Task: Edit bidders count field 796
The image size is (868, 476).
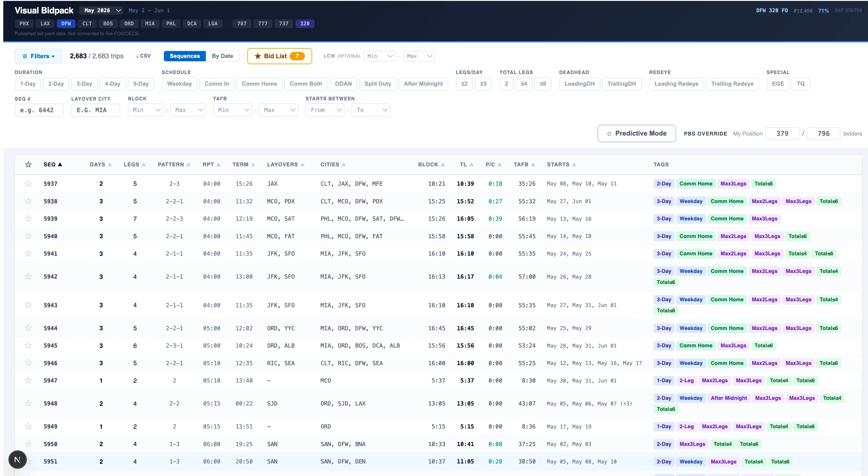Action: [823, 133]
